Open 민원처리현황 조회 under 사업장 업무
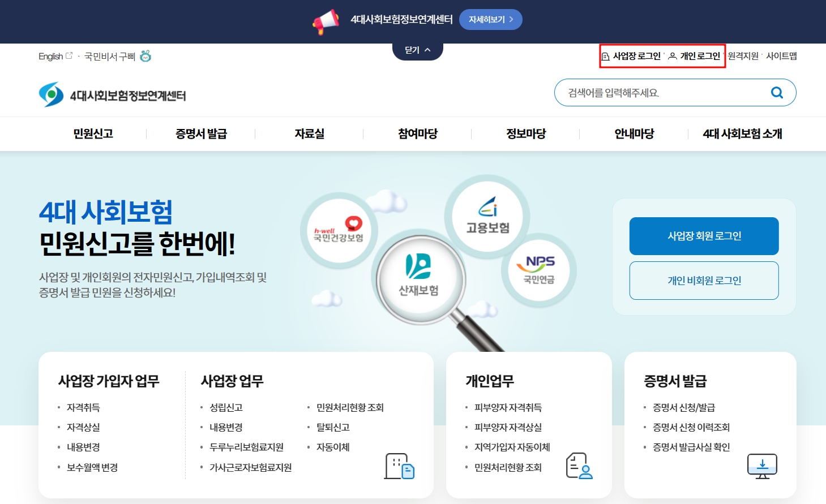 [x=350, y=407]
